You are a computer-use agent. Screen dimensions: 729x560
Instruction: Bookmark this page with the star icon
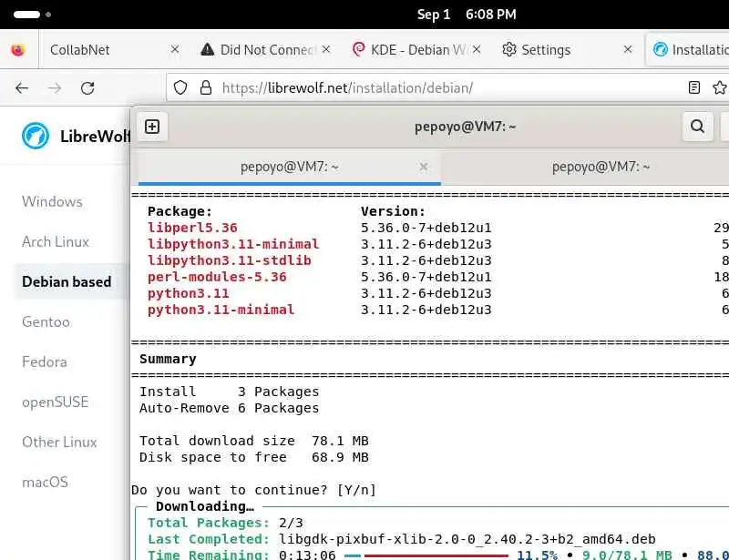(720, 87)
